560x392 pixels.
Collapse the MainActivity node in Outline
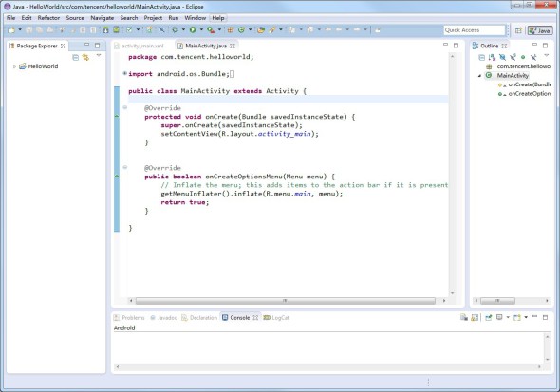click(479, 76)
